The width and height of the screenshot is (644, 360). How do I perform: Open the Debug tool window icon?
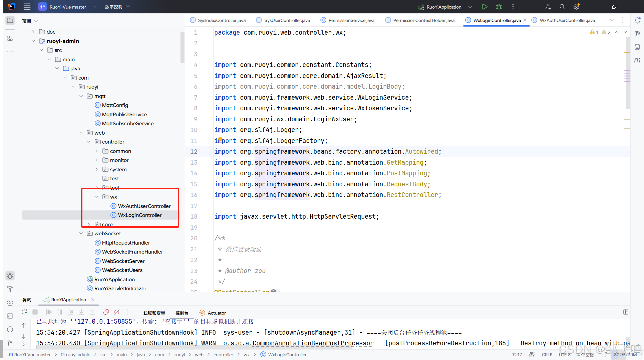[10, 276]
